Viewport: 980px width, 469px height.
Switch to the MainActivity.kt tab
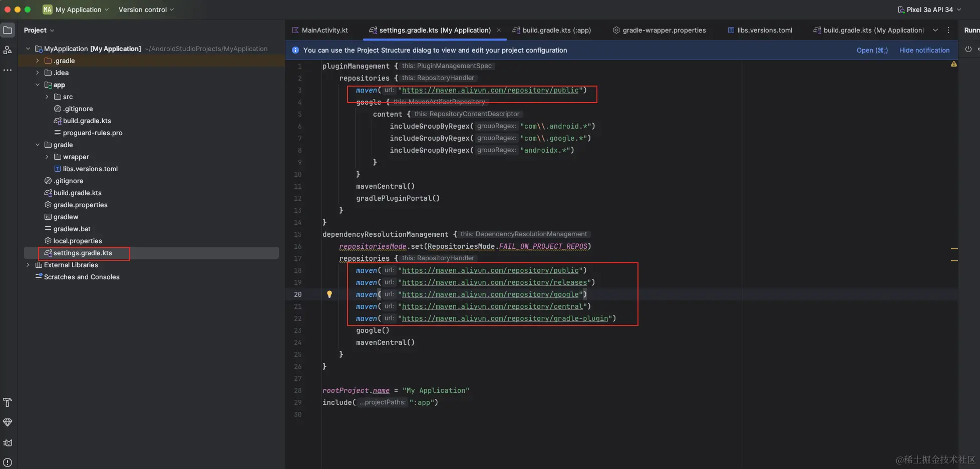(x=320, y=30)
